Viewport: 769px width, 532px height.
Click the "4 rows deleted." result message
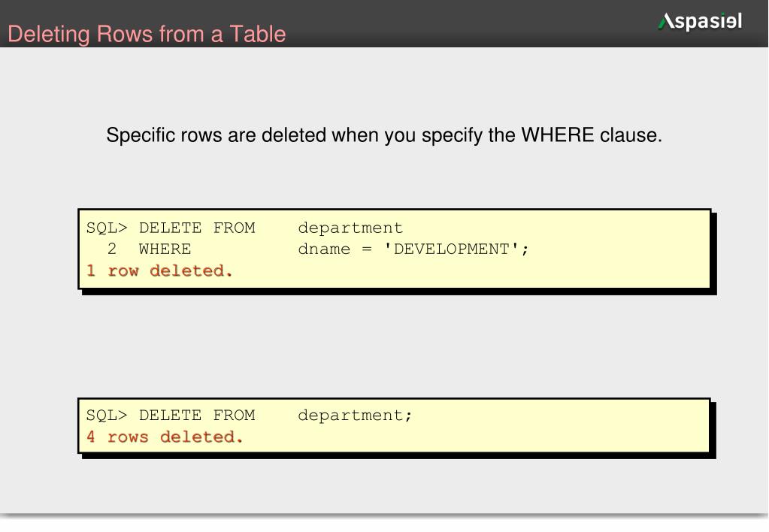point(165,437)
